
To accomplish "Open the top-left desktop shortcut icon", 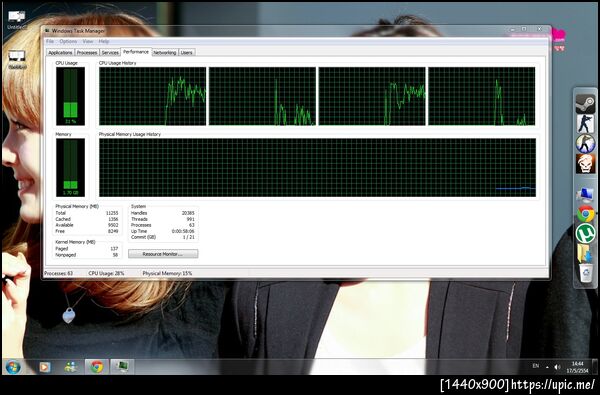I will (17, 20).
